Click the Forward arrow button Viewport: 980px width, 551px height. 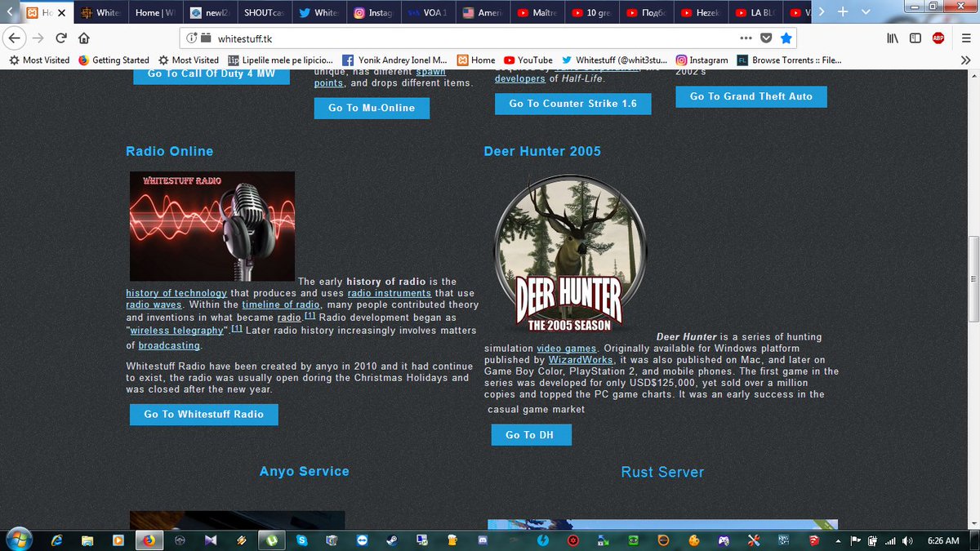point(38,38)
